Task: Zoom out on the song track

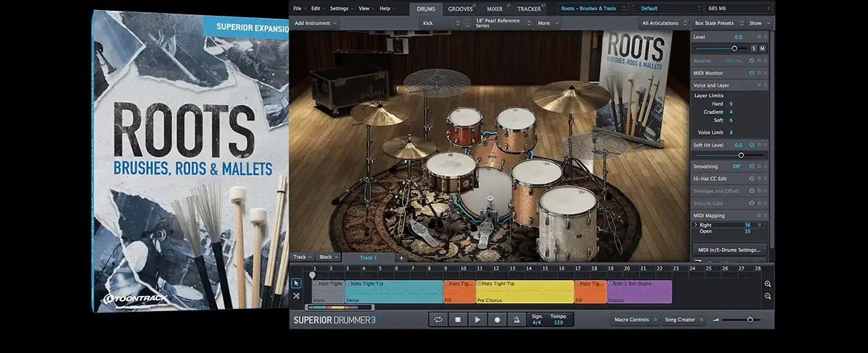Action: point(767,297)
